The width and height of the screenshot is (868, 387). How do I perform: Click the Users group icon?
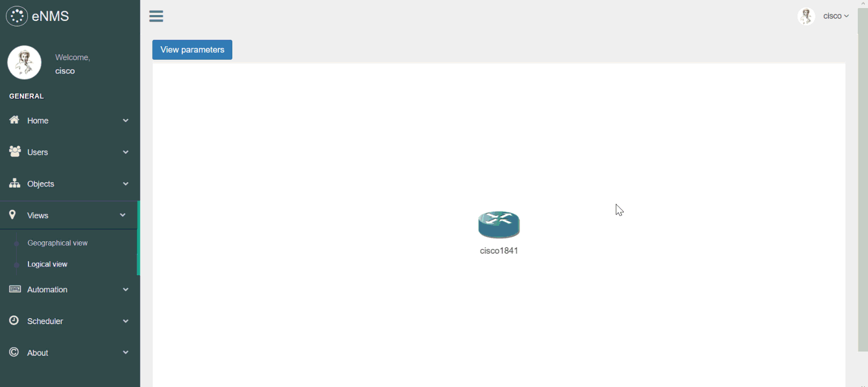point(15,152)
